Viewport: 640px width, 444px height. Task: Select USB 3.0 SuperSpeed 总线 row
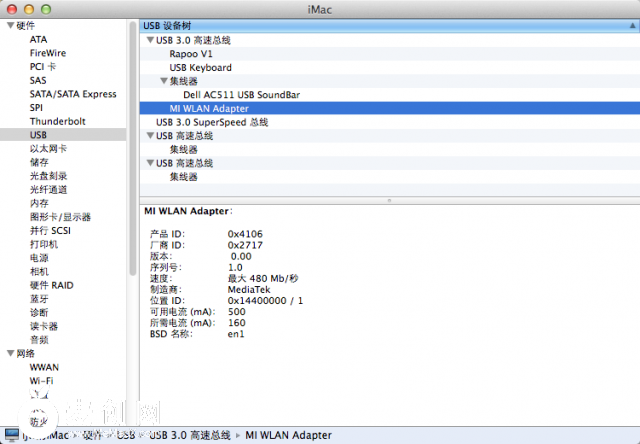[212, 122]
